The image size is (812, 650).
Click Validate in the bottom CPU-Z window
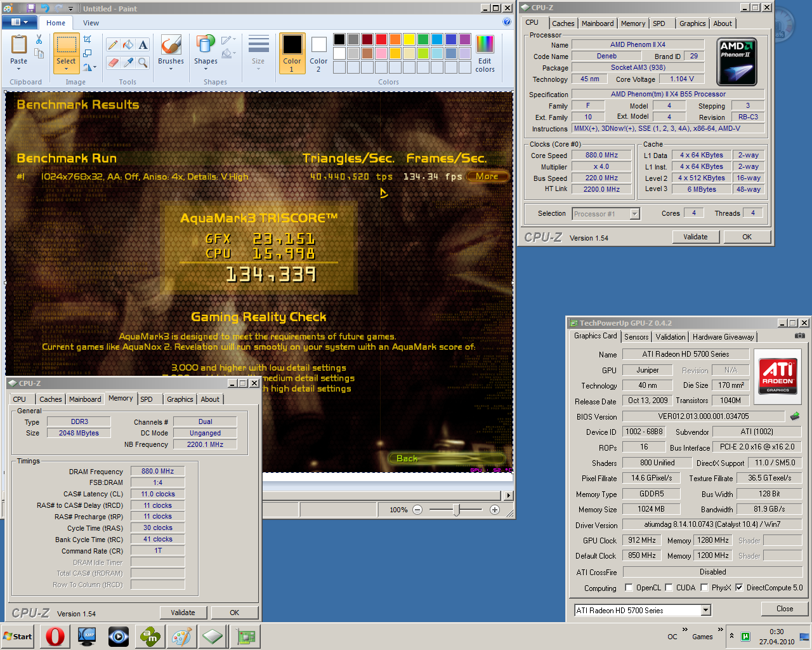pyautogui.click(x=183, y=613)
